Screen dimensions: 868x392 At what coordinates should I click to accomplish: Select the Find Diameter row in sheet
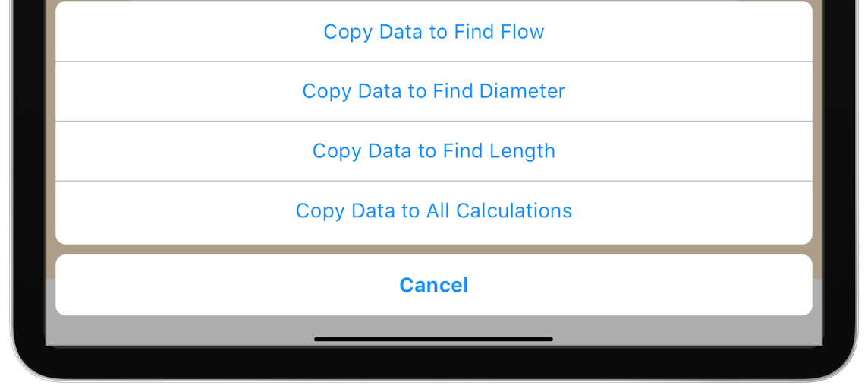pyautogui.click(x=433, y=91)
